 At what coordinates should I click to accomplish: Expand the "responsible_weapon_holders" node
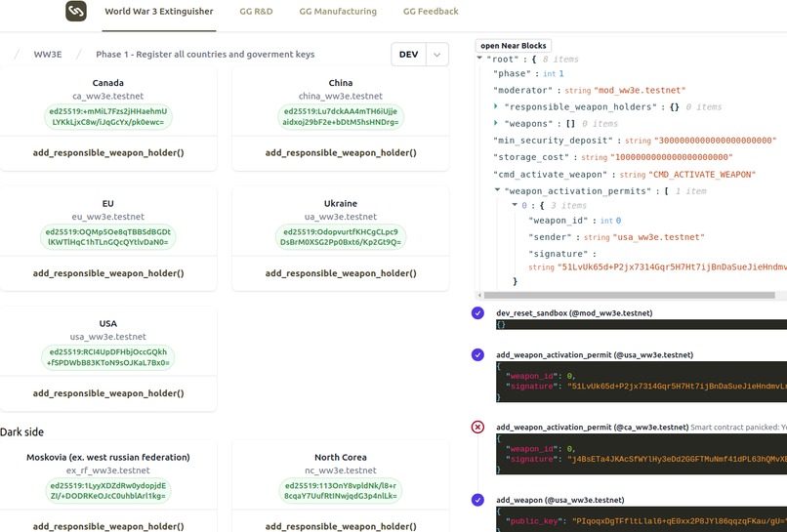(x=496, y=106)
